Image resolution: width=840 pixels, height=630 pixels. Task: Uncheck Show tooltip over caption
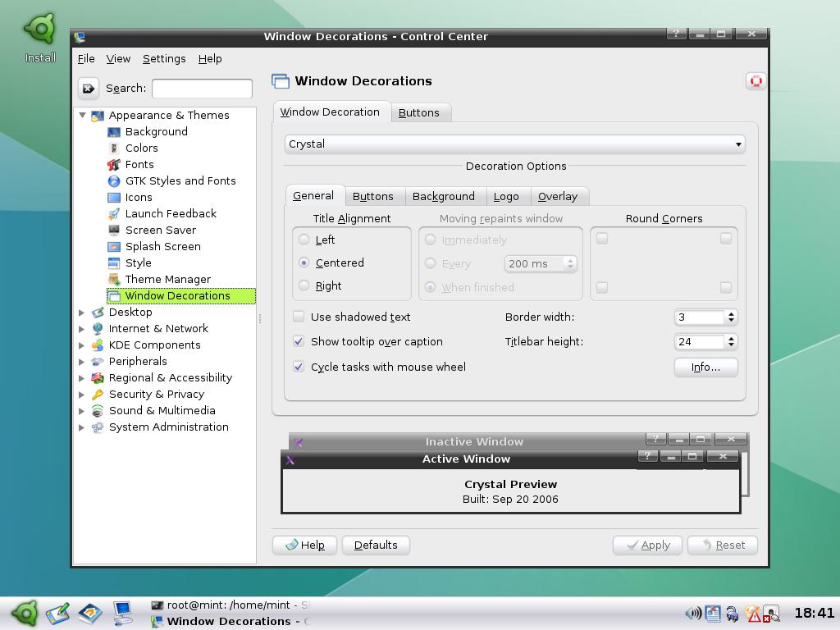[299, 341]
